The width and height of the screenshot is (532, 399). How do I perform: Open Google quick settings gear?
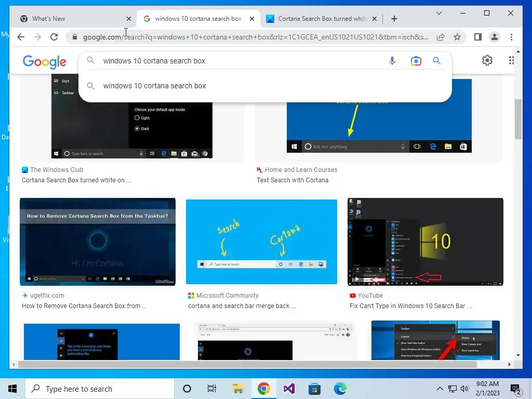[487, 60]
